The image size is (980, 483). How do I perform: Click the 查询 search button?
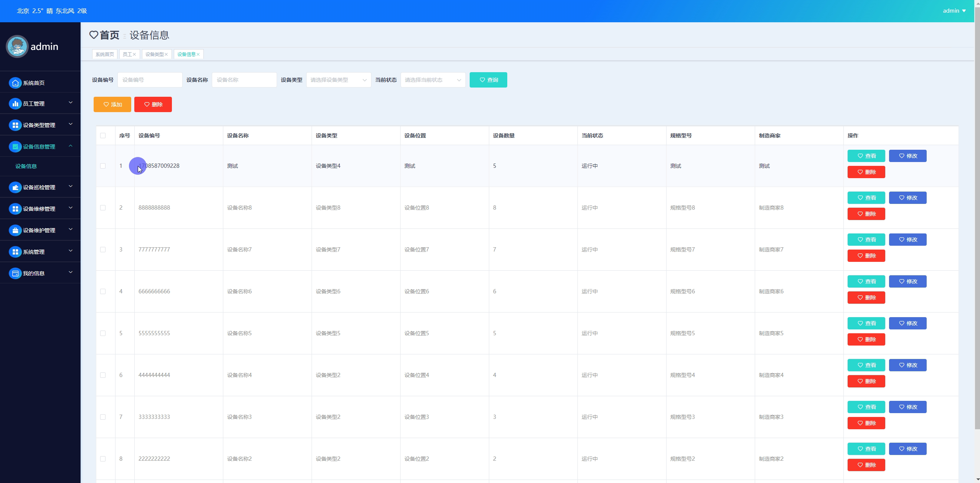point(488,80)
